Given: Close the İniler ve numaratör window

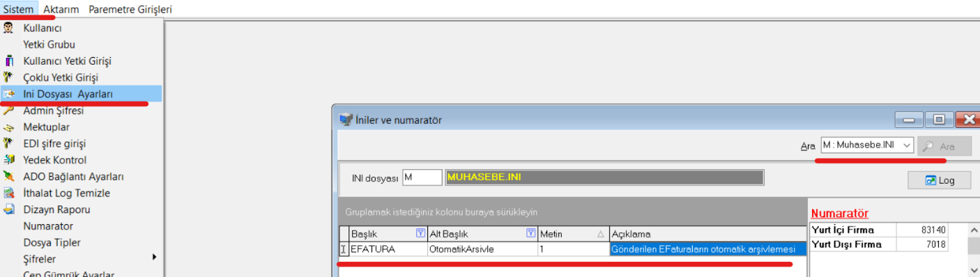Looking at the screenshot, I should 968,120.
